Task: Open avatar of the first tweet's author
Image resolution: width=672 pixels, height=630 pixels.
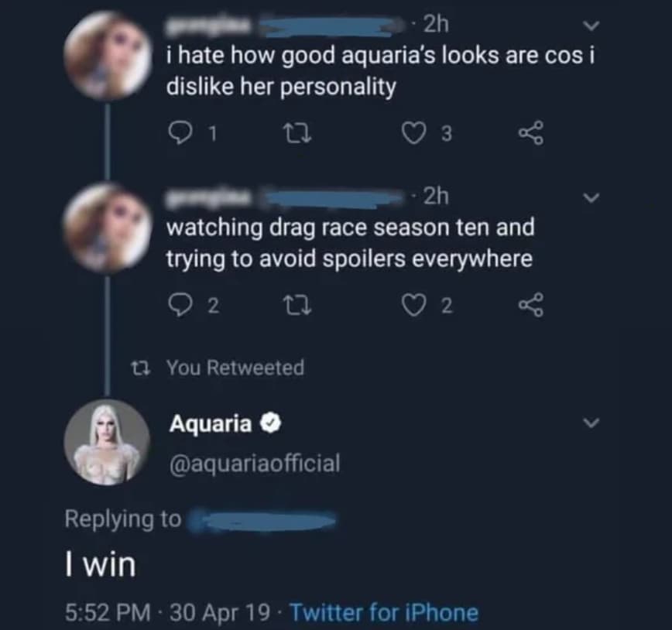Action: (x=106, y=55)
